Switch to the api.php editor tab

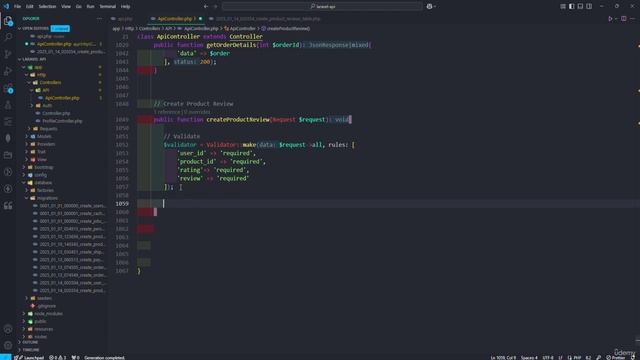click(x=125, y=19)
